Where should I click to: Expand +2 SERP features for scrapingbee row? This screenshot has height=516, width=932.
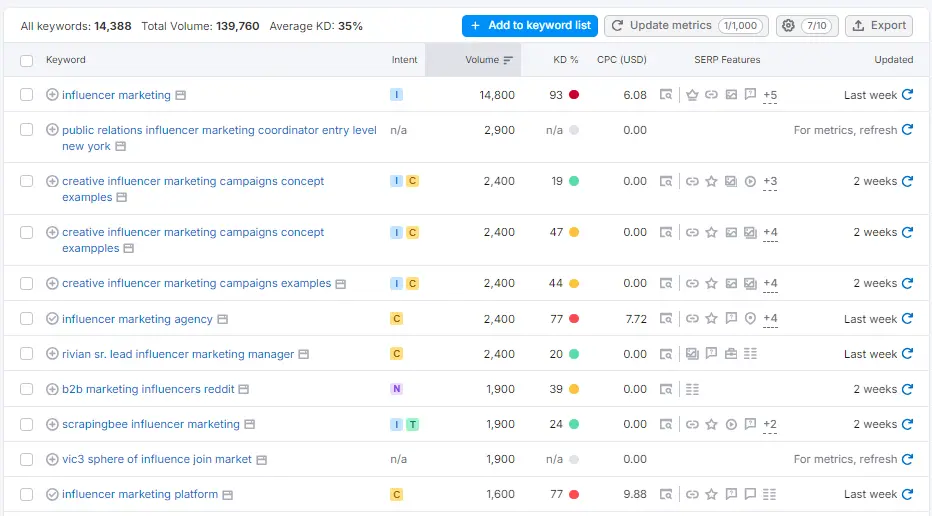(770, 425)
